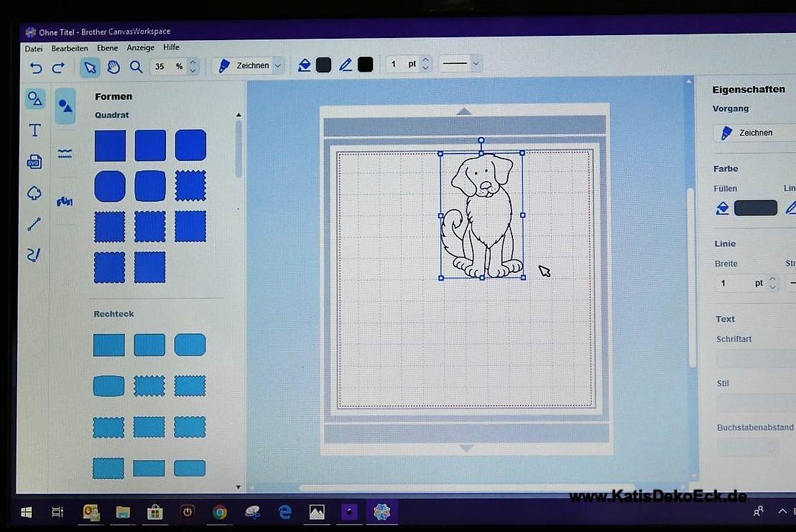
Task: Click the magnifier zoom tool
Action: 136,67
